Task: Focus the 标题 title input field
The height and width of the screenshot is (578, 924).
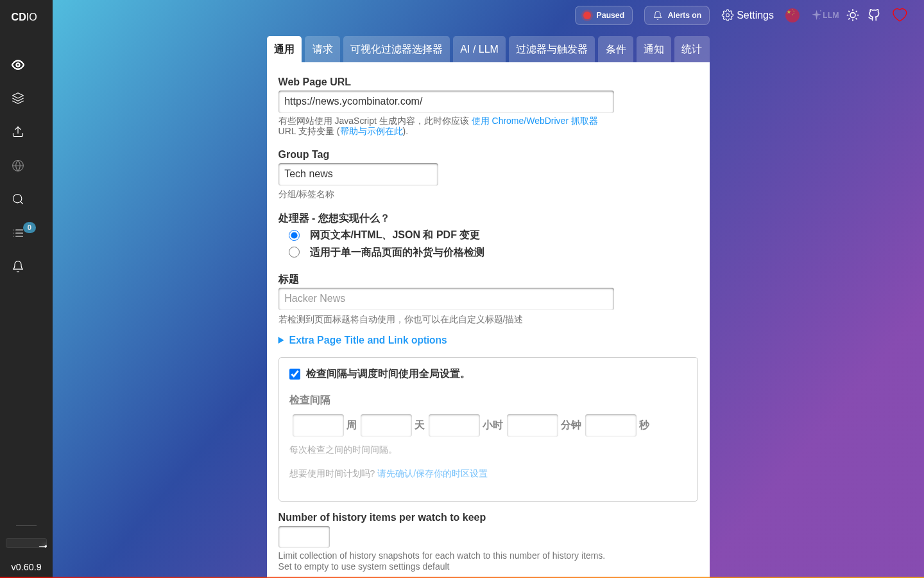Action: 446,299
